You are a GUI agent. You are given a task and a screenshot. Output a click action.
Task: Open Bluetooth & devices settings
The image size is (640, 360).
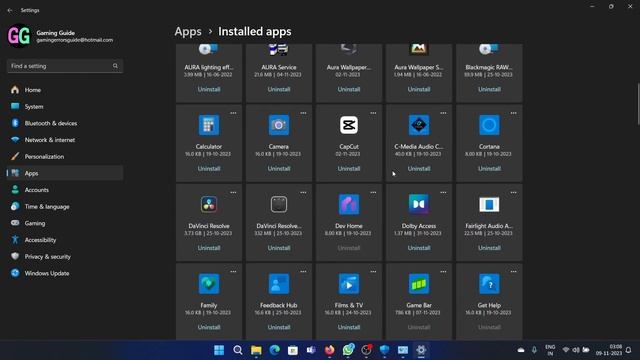point(65,123)
